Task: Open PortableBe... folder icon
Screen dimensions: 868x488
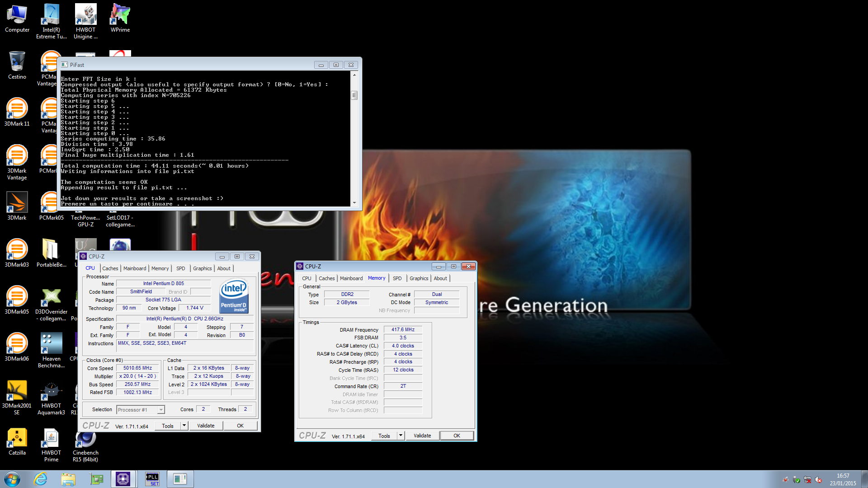Action: (51, 253)
